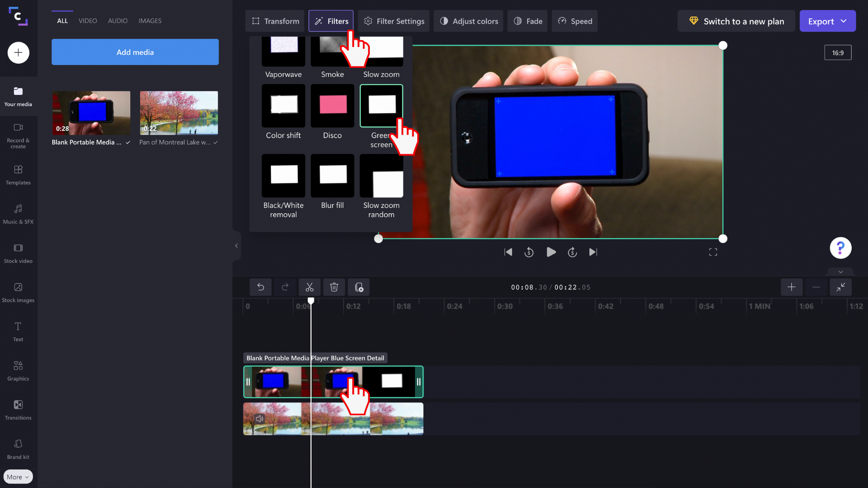Open the Transitions panel in the sidebar
The image size is (868, 488).
[x=18, y=410]
